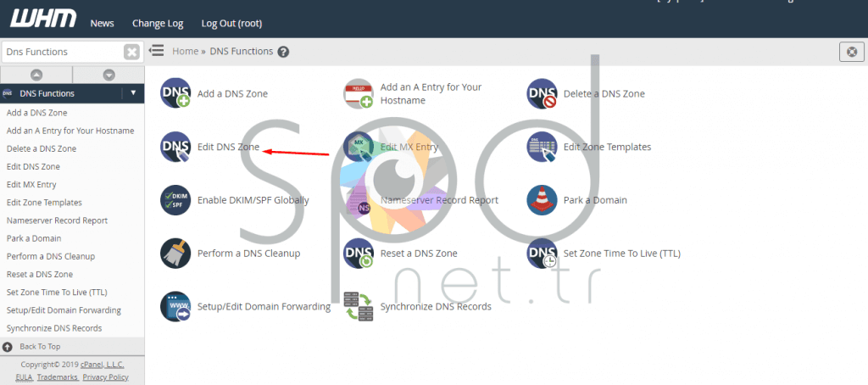
Task: Open the Add a DNS Zone icon
Action: tap(175, 93)
